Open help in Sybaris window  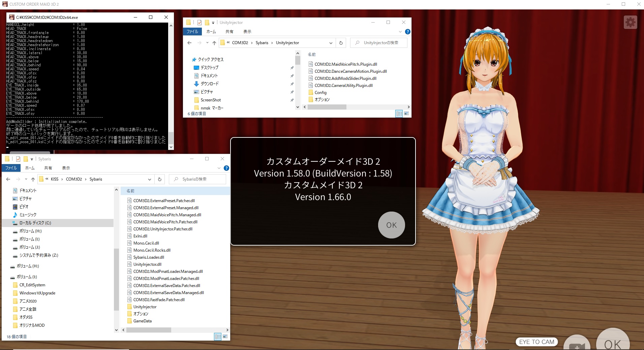(226, 168)
